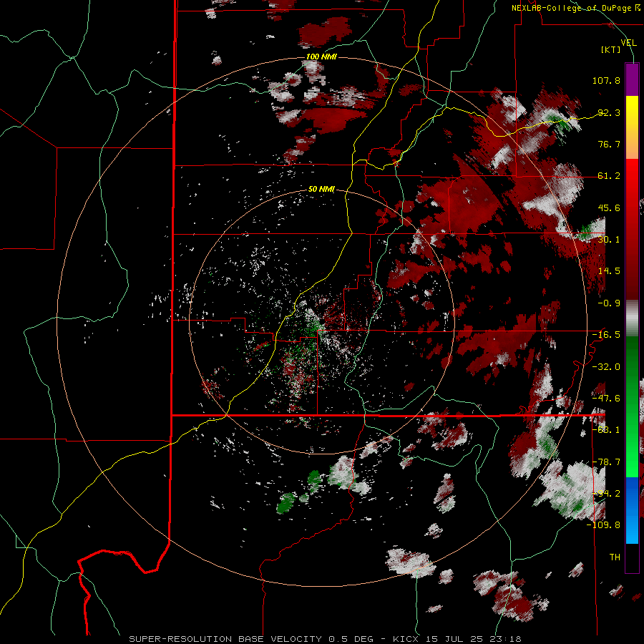Select the -47.6 legend value

(606, 399)
